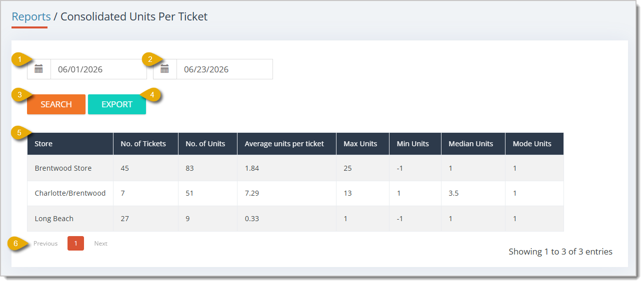Select page 1 in pagination
Viewport: 644px width, 284px height.
pos(75,244)
